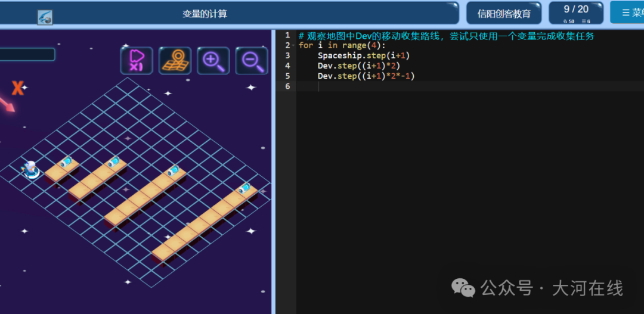Click code line Spaceship.step(i+1)
The width and height of the screenshot is (644, 314).
click(x=364, y=55)
